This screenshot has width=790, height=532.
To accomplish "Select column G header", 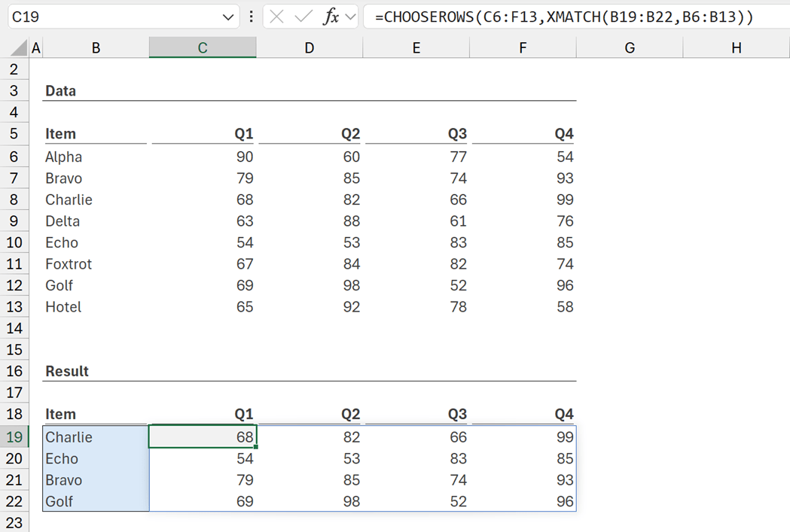I will pos(630,48).
